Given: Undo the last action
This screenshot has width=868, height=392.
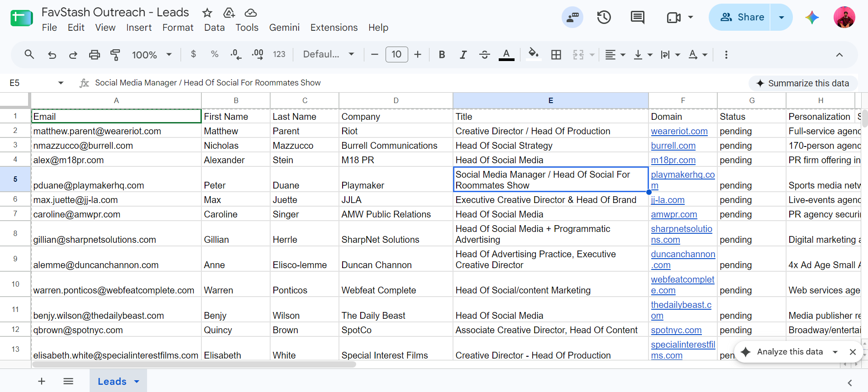Looking at the screenshot, I should tap(52, 55).
